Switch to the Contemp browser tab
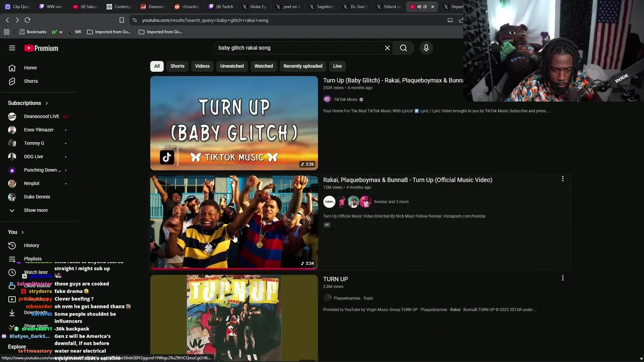This screenshot has width=644, height=362. tap(119, 7)
